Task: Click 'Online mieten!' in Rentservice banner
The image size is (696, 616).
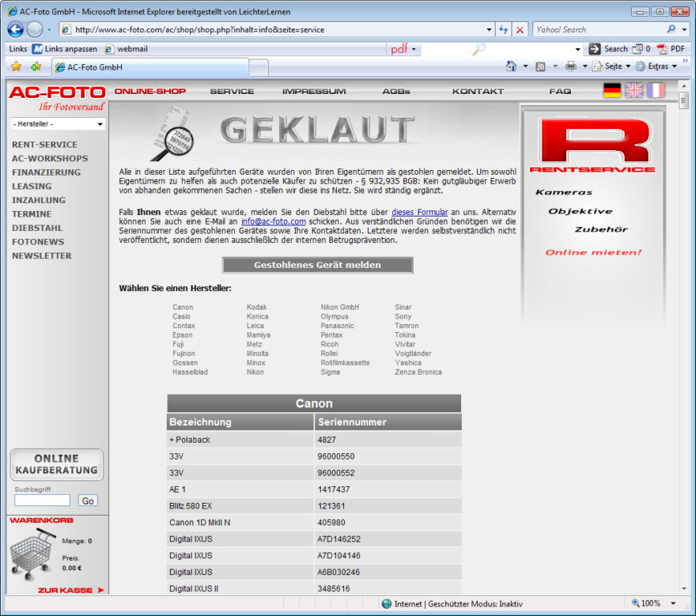Action: pyautogui.click(x=593, y=252)
